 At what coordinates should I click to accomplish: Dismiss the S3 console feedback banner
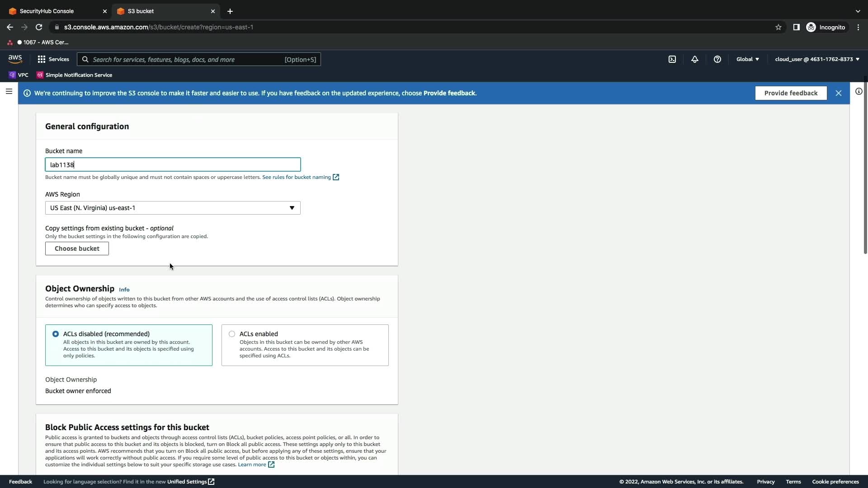[x=839, y=93]
